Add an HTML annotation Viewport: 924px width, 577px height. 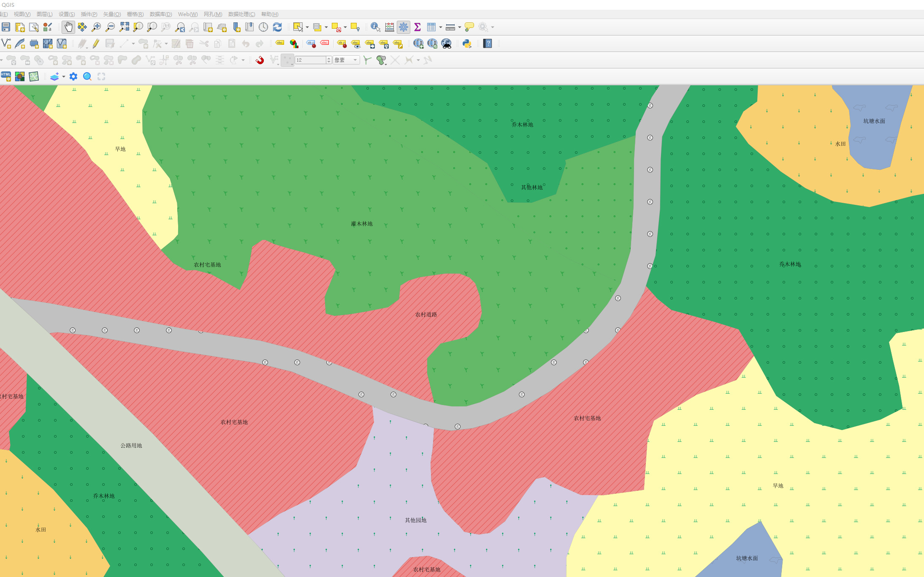6,76
